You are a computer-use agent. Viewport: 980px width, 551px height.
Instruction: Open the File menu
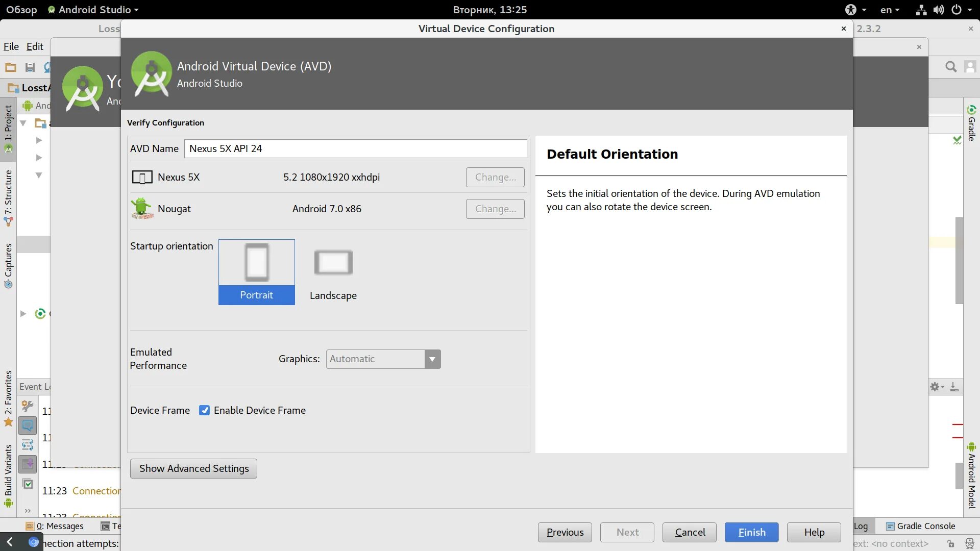pyautogui.click(x=11, y=46)
